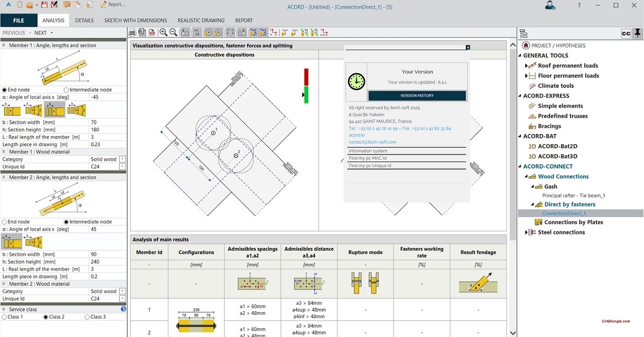Click the Save diskette icon
Image resolution: width=644 pixels, height=337 pixels.
click(x=44, y=5)
